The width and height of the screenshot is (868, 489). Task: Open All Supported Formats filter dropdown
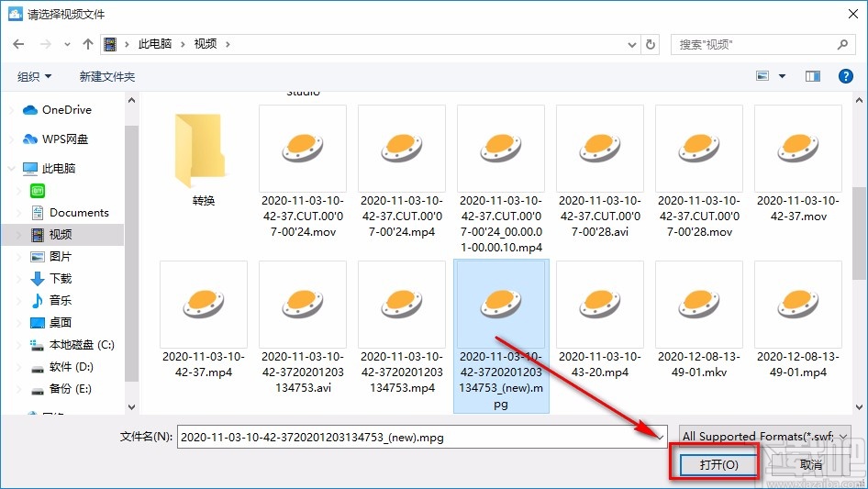(x=765, y=437)
